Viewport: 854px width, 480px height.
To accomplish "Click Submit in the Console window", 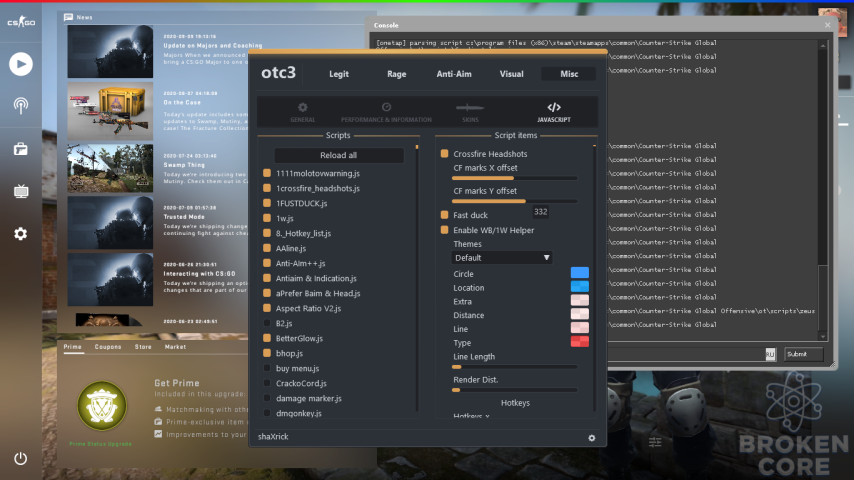I will tap(803, 354).
